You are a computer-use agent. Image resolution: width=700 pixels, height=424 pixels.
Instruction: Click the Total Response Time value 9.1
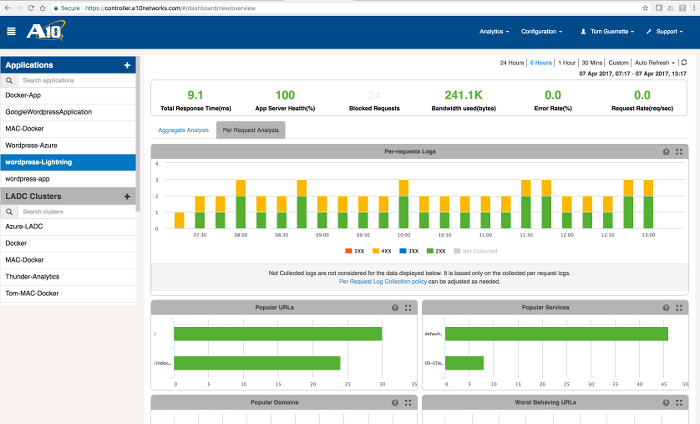196,96
